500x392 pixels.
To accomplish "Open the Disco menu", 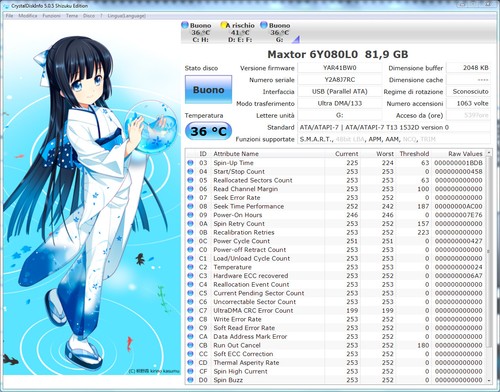I will pyautogui.click(x=89, y=16).
